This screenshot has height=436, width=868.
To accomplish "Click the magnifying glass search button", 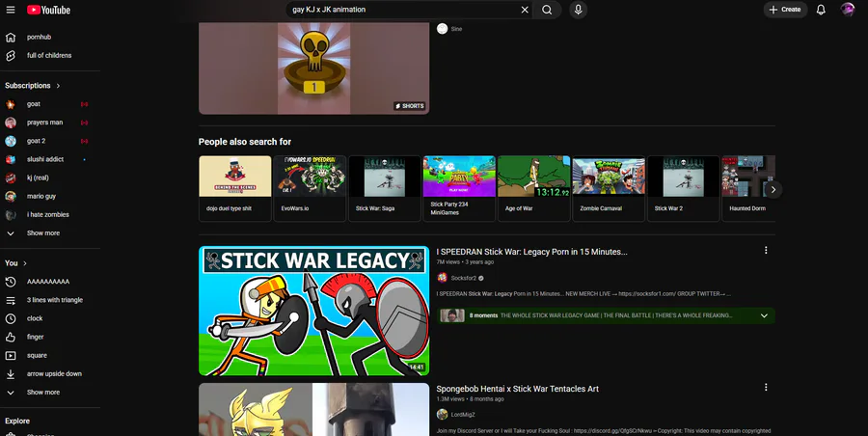I will (x=547, y=10).
